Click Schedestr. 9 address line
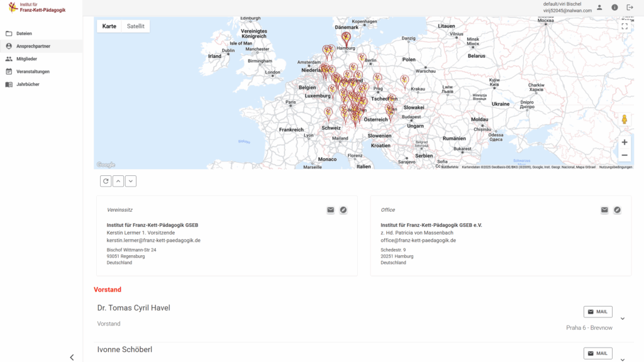 [393, 250]
